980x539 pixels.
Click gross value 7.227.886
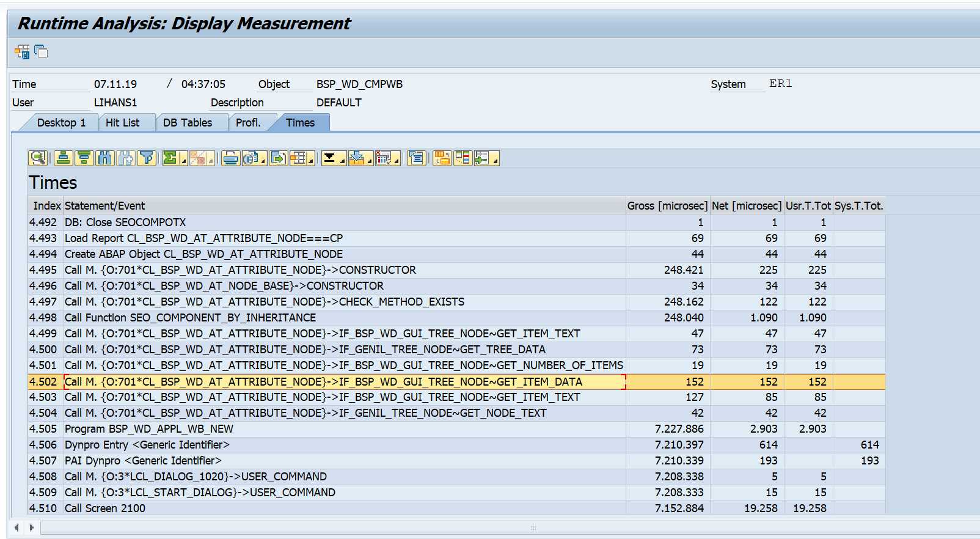679,429
